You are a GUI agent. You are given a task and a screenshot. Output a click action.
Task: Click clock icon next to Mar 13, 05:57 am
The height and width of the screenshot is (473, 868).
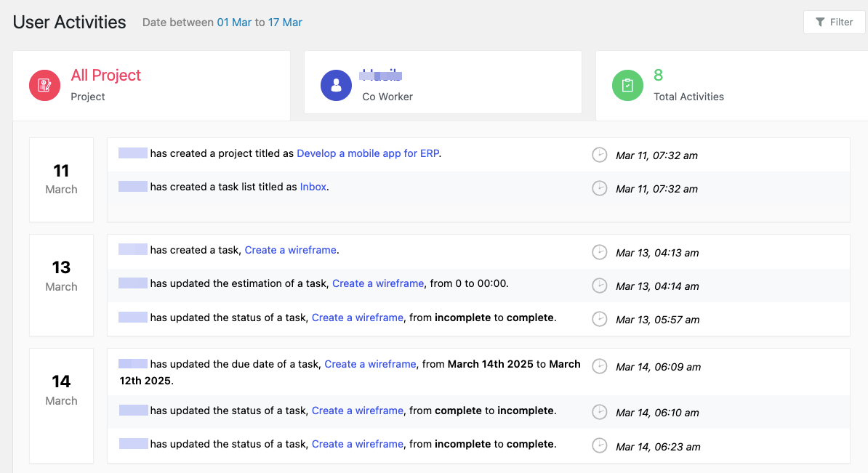[x=599, y=319]
